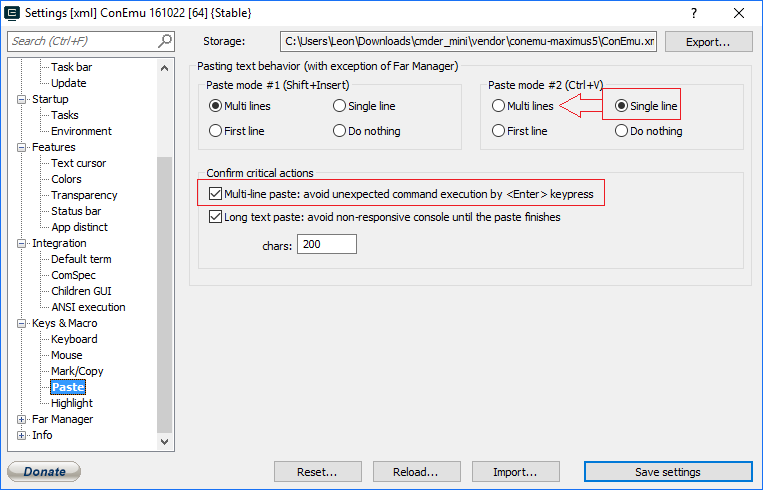Select the Info tree label
Image resolution: width=763 pixels, height=490 pixels.
(x=42, y=436)
